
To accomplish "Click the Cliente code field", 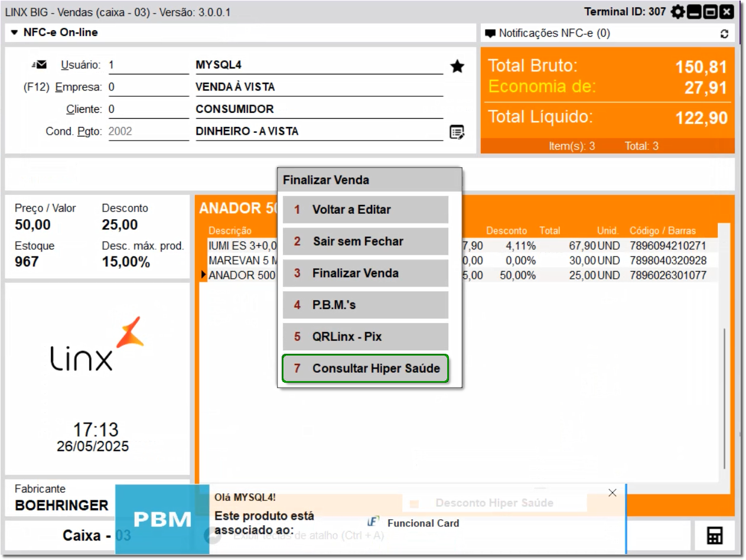I will (x=148, y=109).
